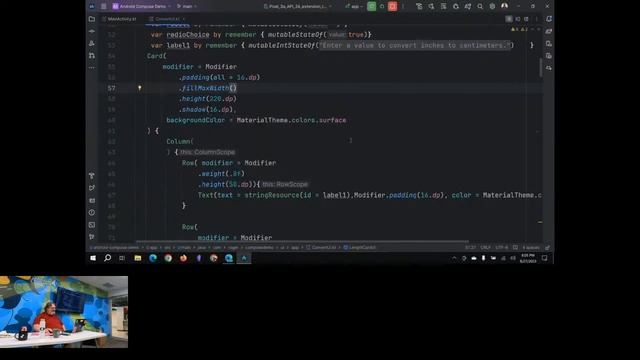640x360 pixels.
Task: Click the warnings count inspection widget
Action: pyautogui.click(x=519, y=29)
